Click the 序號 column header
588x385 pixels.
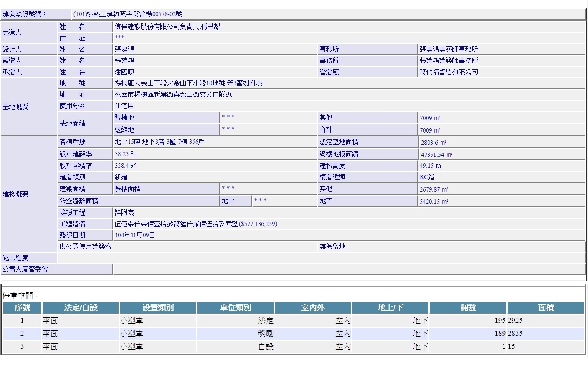click(22, 308)
